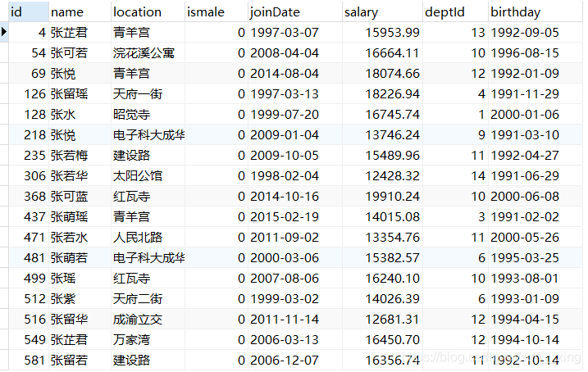Screen dimensions: 588x372
Task: Click location 成渝立交
Action: (148, 320)
